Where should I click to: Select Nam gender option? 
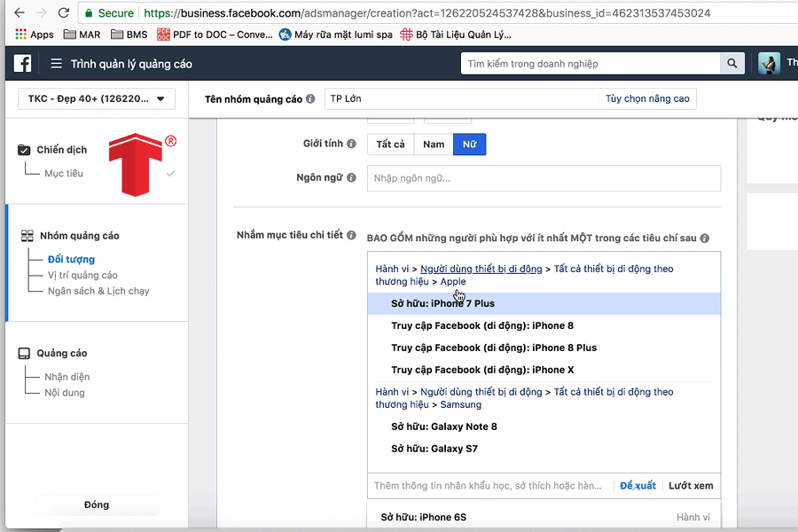434,144
